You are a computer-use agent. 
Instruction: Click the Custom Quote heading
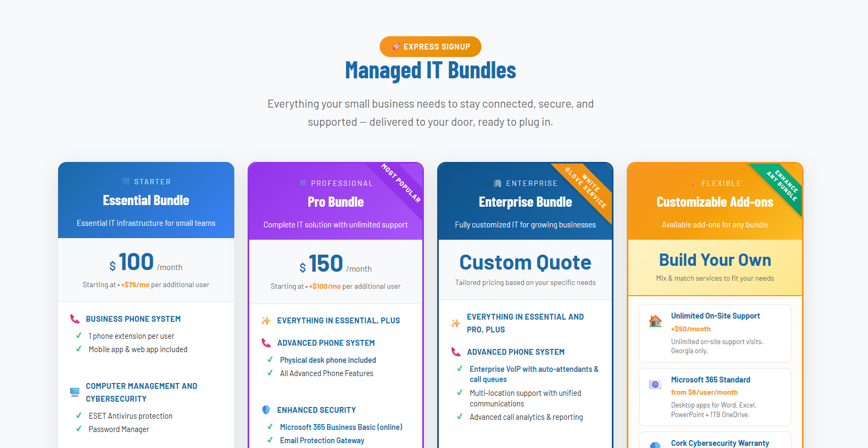pos(525,263)
